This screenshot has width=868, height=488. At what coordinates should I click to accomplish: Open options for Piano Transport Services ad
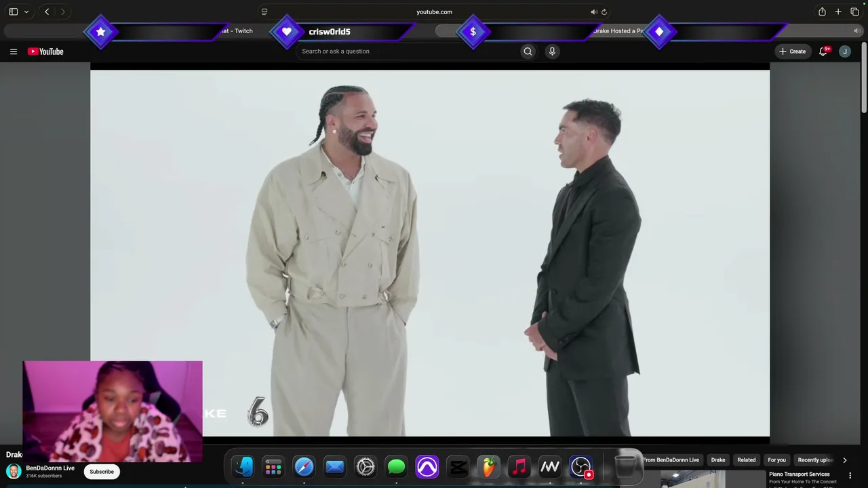pyautogui.click(x=850, y=476)
